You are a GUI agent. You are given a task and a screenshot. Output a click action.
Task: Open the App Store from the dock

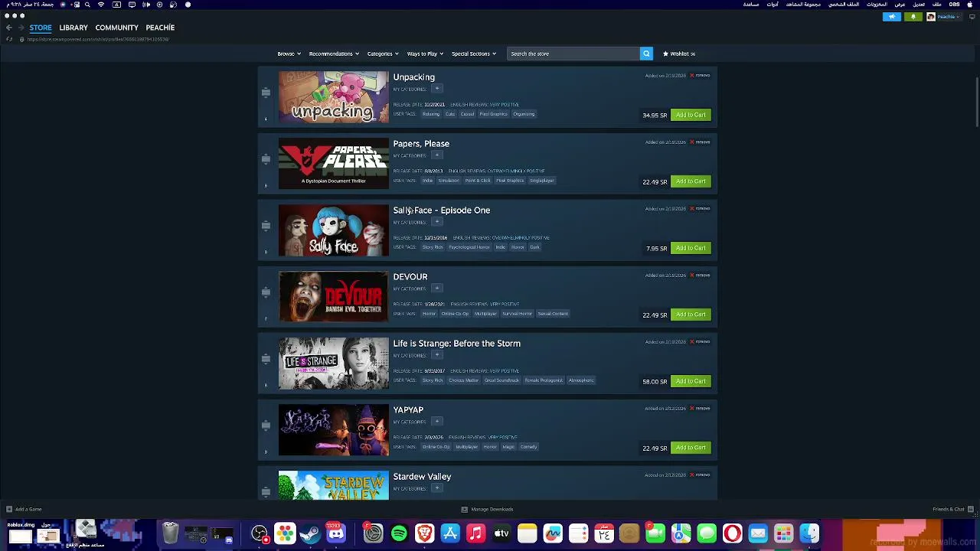point(450,533)
